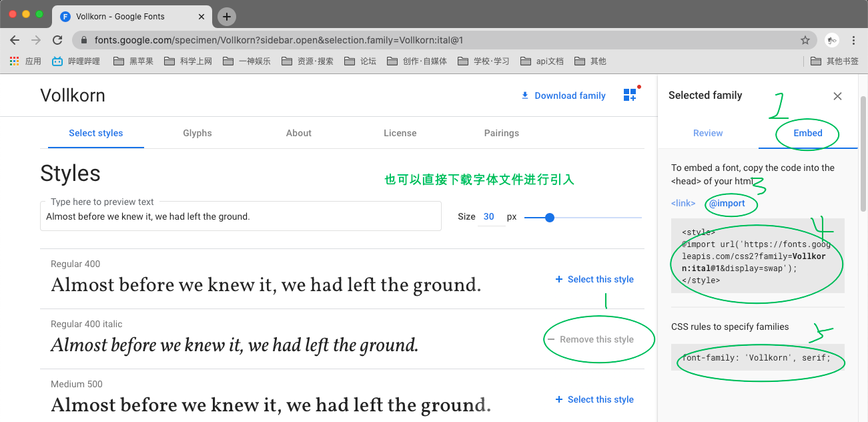Open the 黑苹果 bookmark folder
The image size is (868, 422).
133,61
